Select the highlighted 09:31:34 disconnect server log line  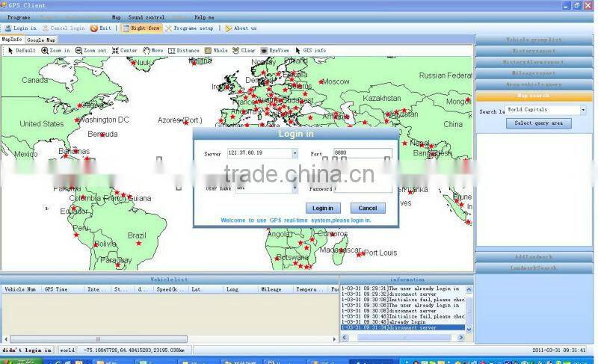tap(403, 328)
